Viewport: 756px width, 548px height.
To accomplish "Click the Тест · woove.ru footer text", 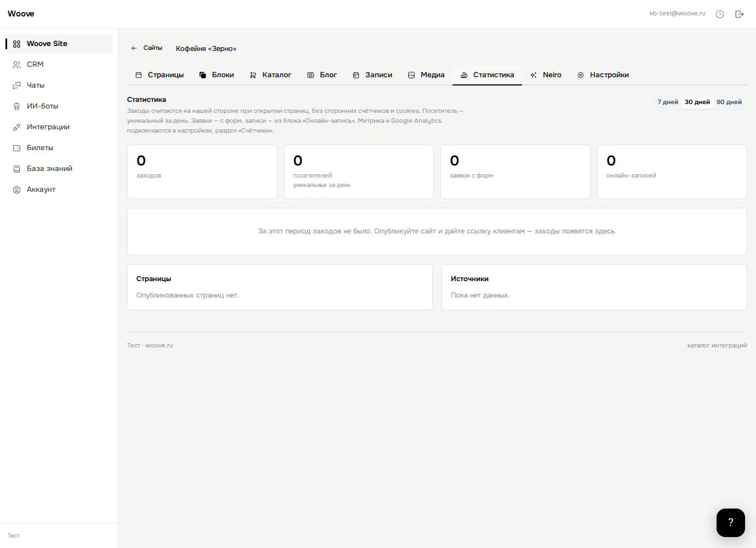I will [x=150, y=345].
